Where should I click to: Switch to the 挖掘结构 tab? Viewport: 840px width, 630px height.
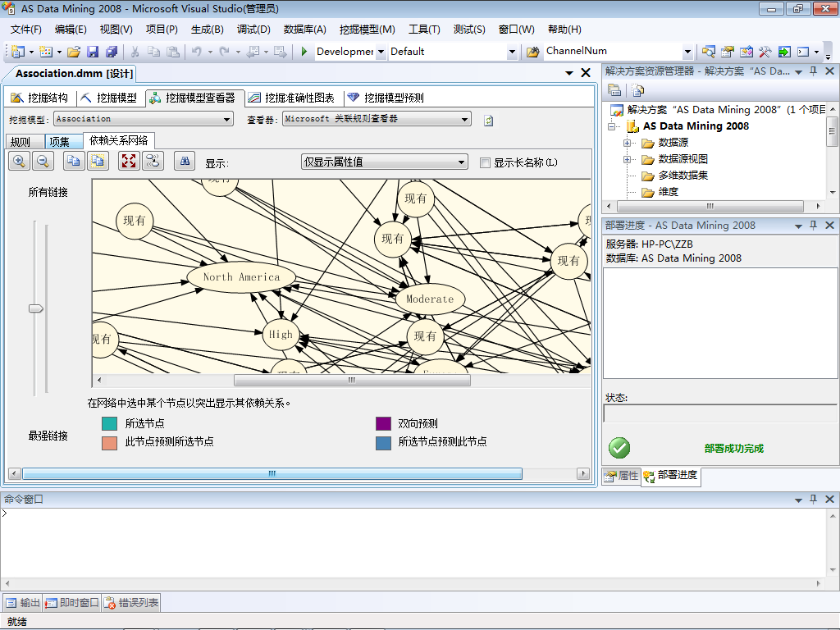(x=39, y=98)
